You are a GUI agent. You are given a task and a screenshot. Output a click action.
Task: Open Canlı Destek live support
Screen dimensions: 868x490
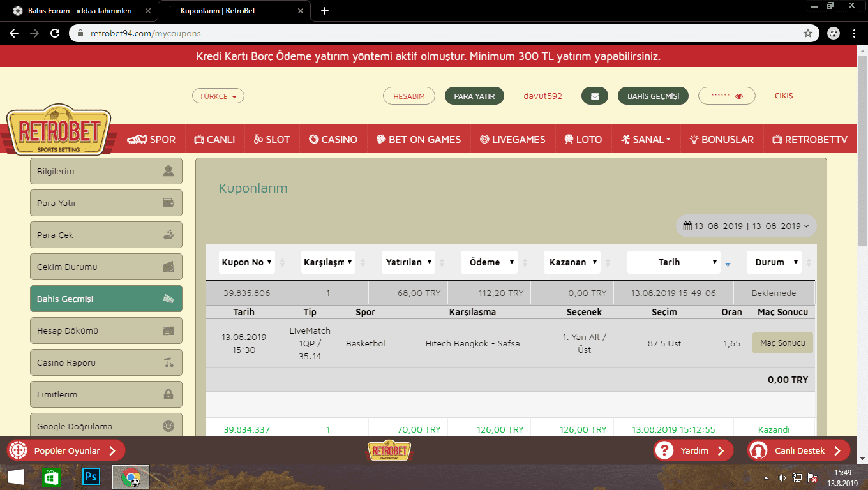point(799,450)
